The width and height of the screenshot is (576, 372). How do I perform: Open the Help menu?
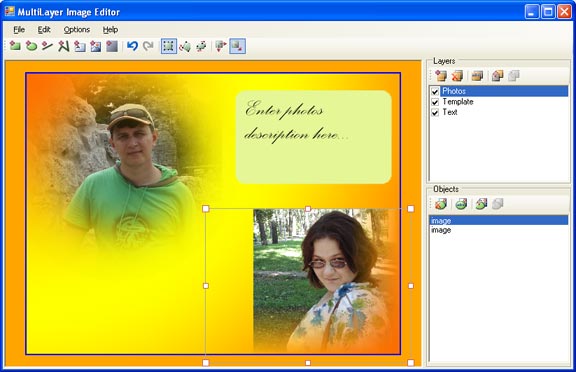[x=110, y=30]
